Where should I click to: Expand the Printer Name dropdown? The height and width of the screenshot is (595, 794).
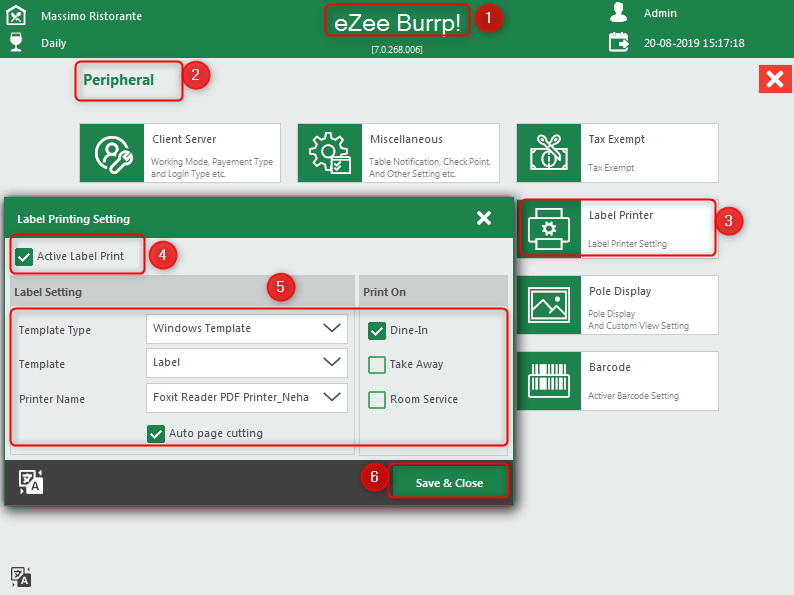coord(247,398)
